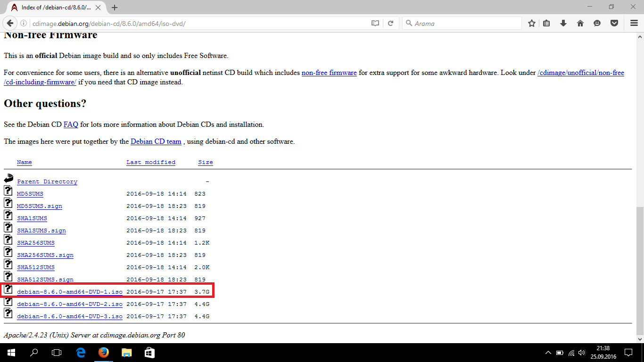Screen dimensions: 644x362
Task: Open the Debian CD FAQ link
Action: 71,124
